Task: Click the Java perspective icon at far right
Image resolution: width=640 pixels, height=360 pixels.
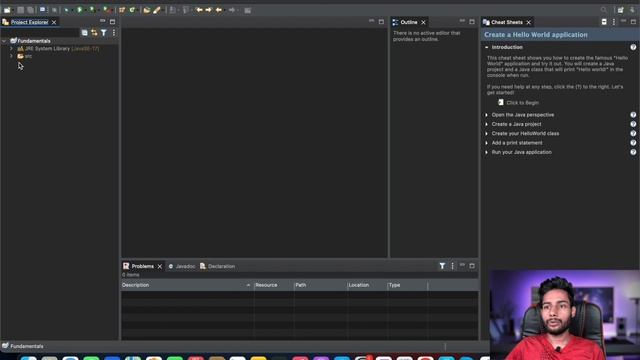Action: [x=632, y=10]
